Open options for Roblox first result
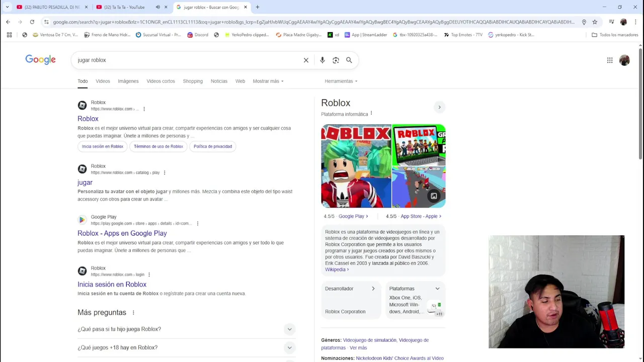The width and height of the screenshot is (644, 362). (144, 109)
